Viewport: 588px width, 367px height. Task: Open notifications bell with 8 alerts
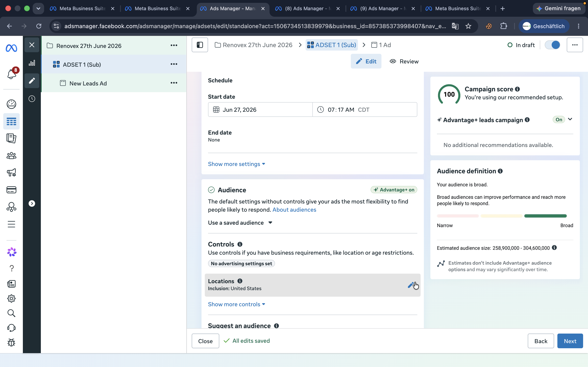click(12, 74)
